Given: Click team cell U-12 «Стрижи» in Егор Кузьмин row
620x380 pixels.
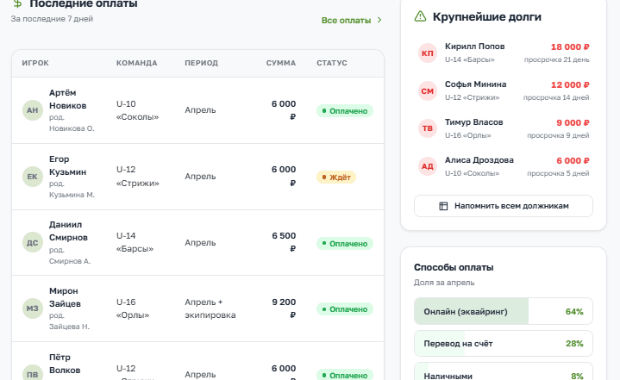Looking at the screenshot, I should [137, 176].
